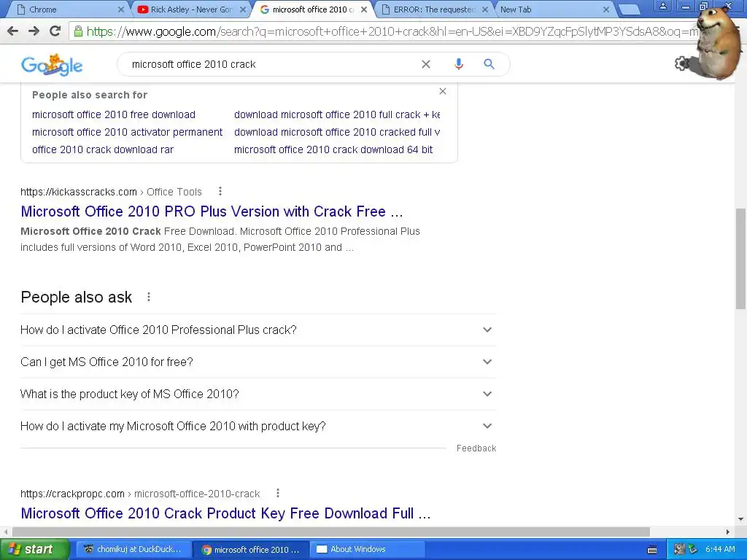Viewport: 747px width, 560px height.
Task: Click the blue magnifier search icon
Action: [x=489, y=64]
